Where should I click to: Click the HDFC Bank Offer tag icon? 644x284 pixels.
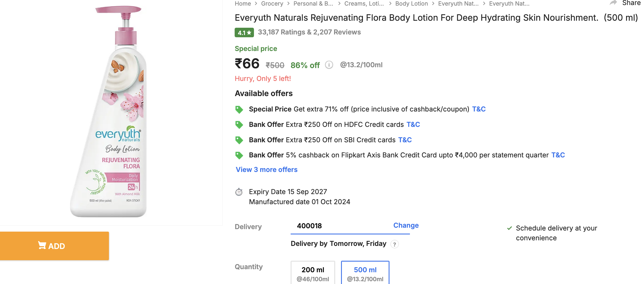point(239,125)
